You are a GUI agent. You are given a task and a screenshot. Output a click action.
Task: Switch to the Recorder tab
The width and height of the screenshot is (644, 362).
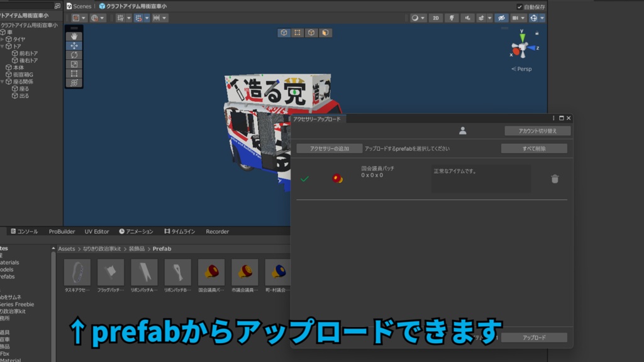pyautogui.click(x=217, y=231)
